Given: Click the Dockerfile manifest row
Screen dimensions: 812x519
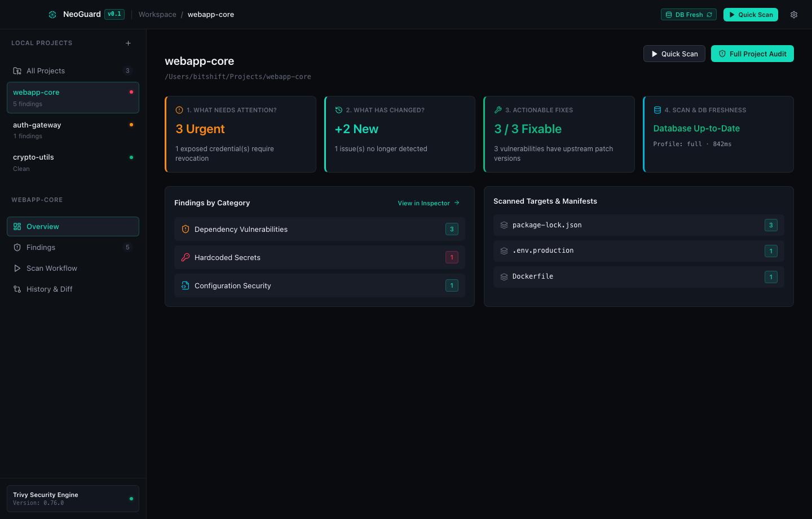Looking at the screenshot, I should coord(639,277).
